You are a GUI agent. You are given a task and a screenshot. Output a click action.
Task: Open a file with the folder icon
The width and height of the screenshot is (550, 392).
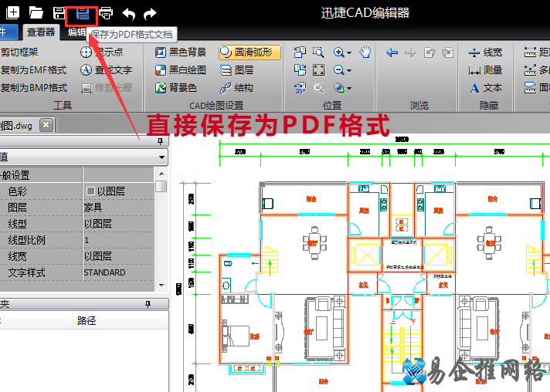[36, 13]
